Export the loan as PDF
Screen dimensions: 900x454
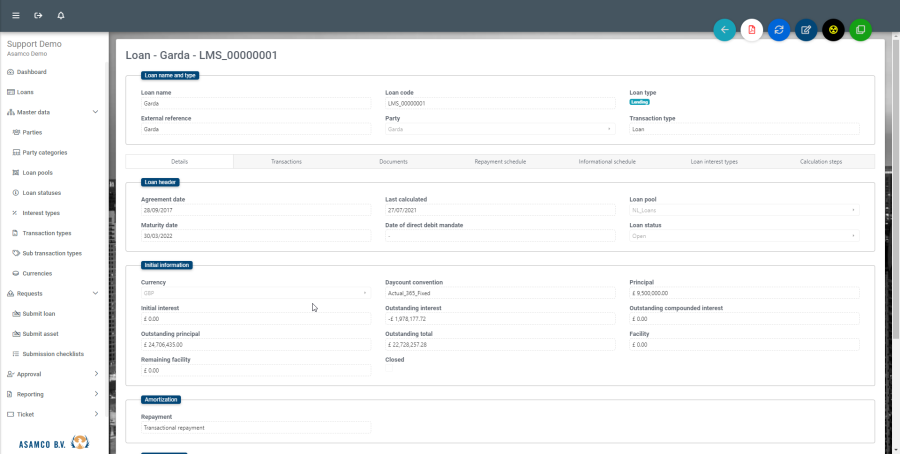click(x=752, y=30)
